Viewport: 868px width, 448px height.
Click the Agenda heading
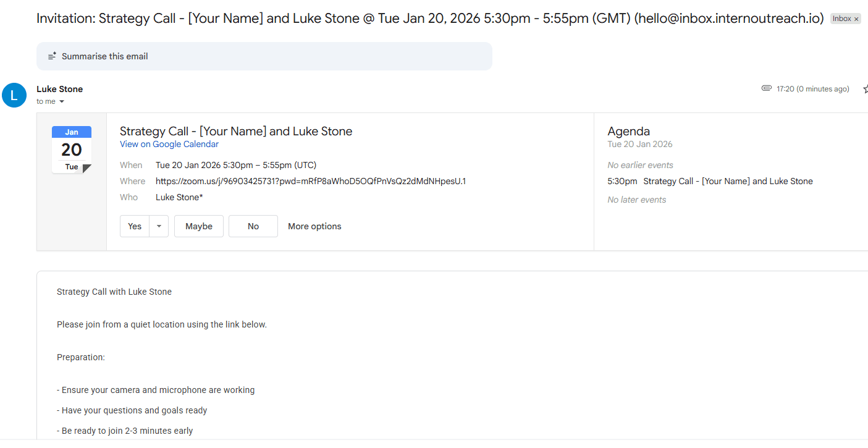point(629,131)
